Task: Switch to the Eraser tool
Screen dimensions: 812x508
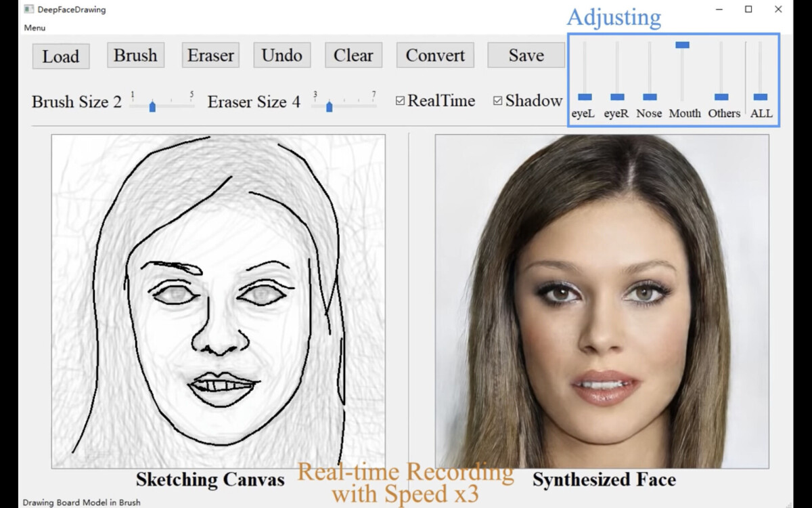Action: click(210, 55)
